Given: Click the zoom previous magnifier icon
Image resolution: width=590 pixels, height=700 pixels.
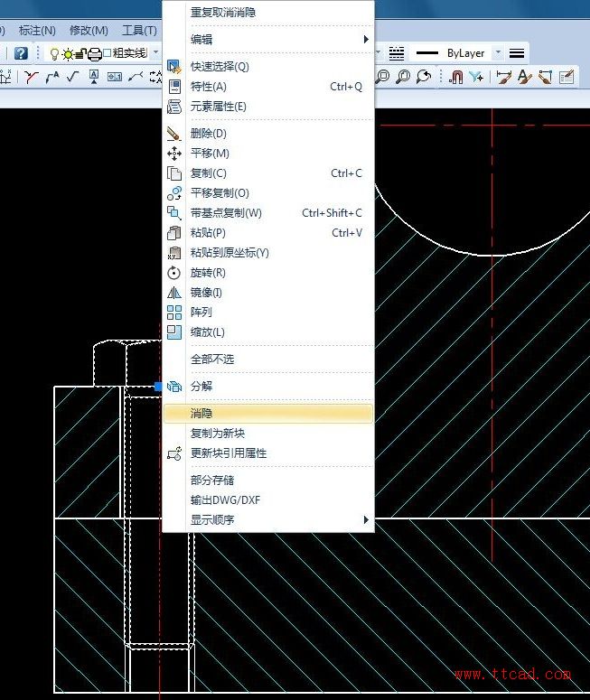Looking at the screenshot, I should 424,77.
